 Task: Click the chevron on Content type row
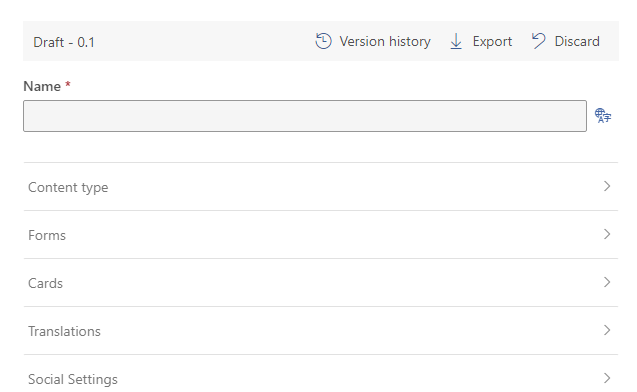coord(607,186)
